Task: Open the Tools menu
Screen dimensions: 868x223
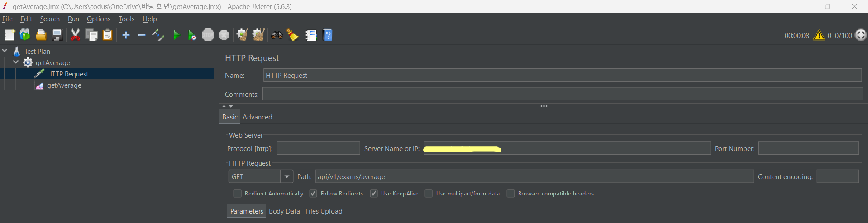Action: 126,19
